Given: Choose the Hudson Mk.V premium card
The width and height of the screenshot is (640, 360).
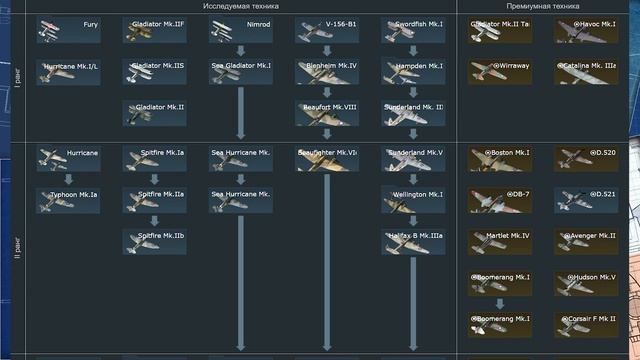Looking at the screenshot, I should tap(586, 283).
